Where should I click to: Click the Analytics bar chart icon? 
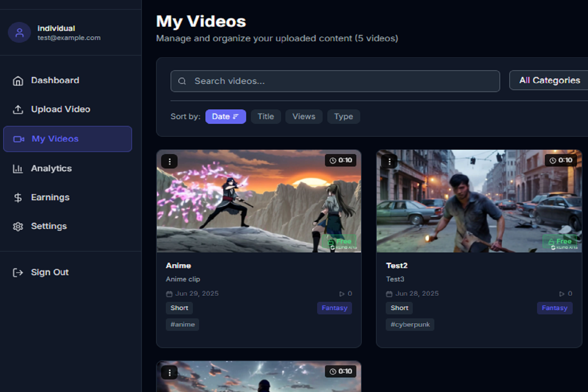pyautogui.click(x=18, y=169)
